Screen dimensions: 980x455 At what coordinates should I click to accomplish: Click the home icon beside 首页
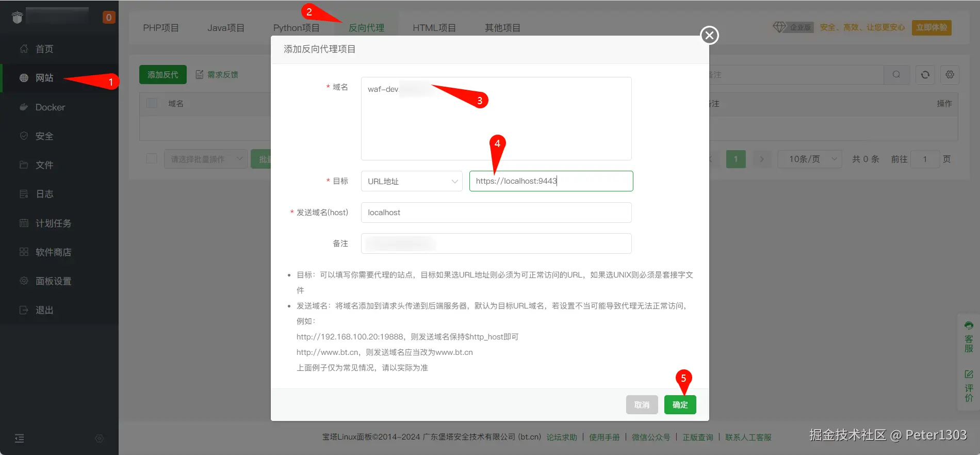[x=24, y=48]
